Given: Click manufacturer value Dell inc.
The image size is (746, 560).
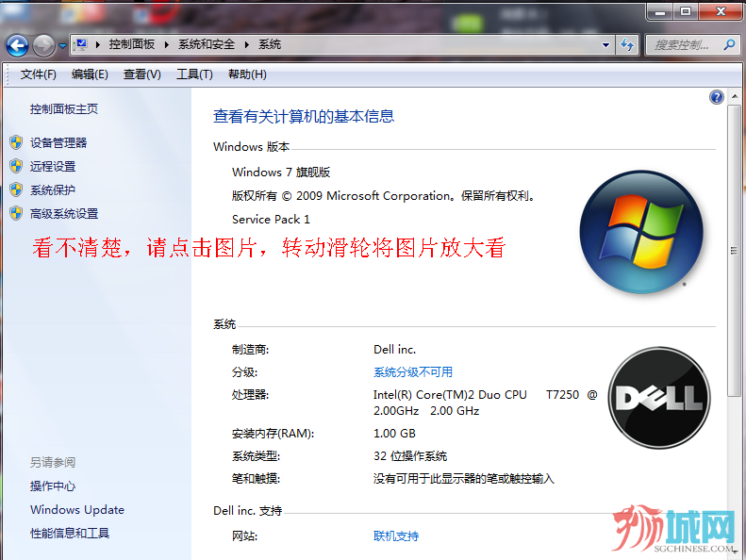Looking at the screenshot, I should click(x=394, y=350).
